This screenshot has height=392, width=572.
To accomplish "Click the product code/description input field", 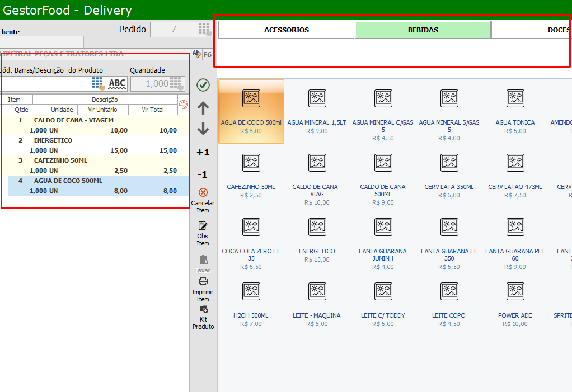I will click(46, 84).
